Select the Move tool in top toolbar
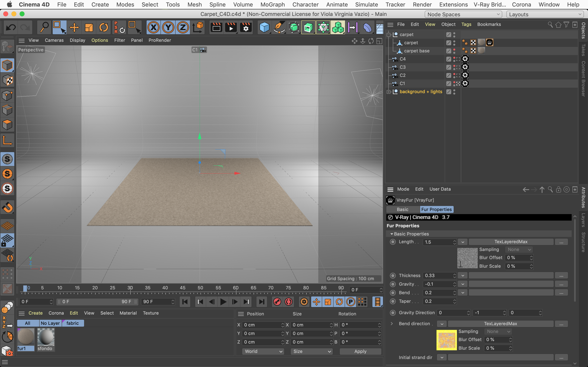The width and height of the screenshot is (588, 367). [74, 28]
